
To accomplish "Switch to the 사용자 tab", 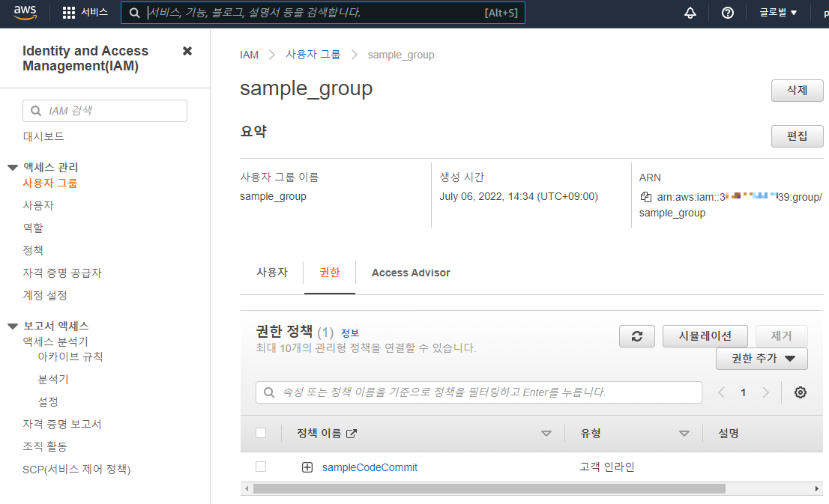I will [x=272, y=273].
